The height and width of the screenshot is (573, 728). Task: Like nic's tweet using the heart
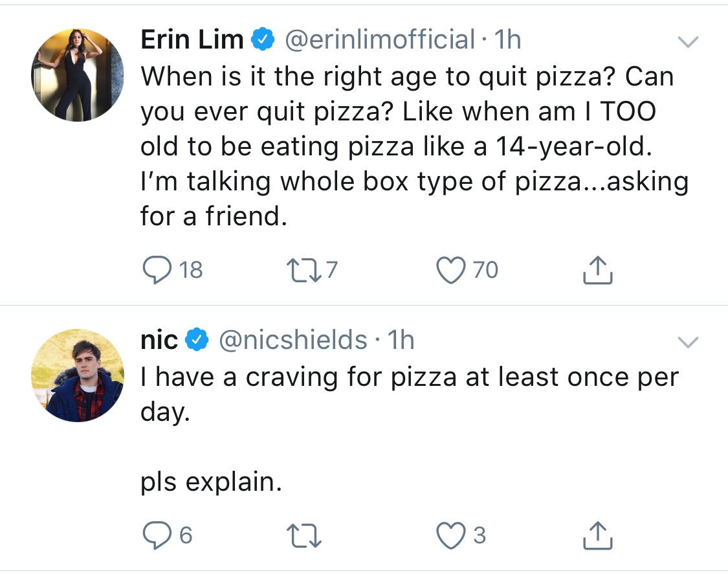click(x=452, y=535)
